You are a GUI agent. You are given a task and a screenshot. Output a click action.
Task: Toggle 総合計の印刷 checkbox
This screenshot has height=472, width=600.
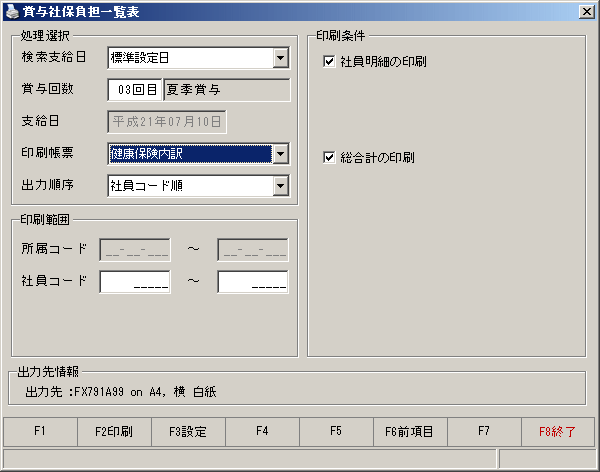pos(329,157)
